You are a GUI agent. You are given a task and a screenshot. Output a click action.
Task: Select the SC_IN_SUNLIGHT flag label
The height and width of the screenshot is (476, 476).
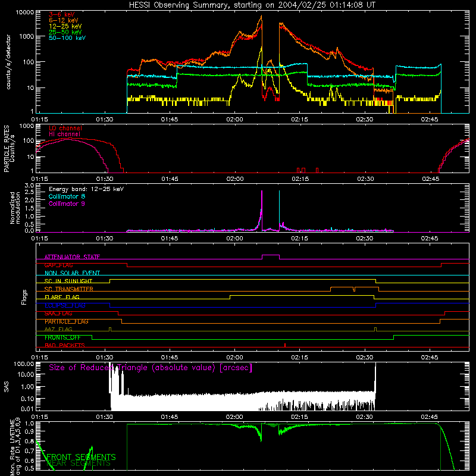tap(68, 281)
